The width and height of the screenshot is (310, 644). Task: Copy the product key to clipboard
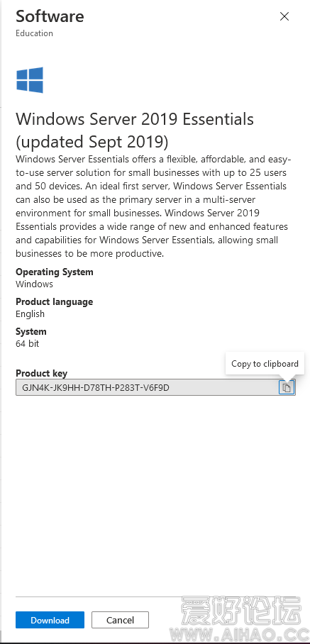[x=287, y=387]
